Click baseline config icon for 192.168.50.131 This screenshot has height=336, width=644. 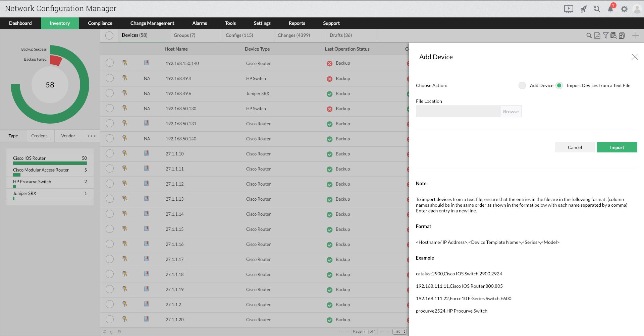click(x=147, y=123)
